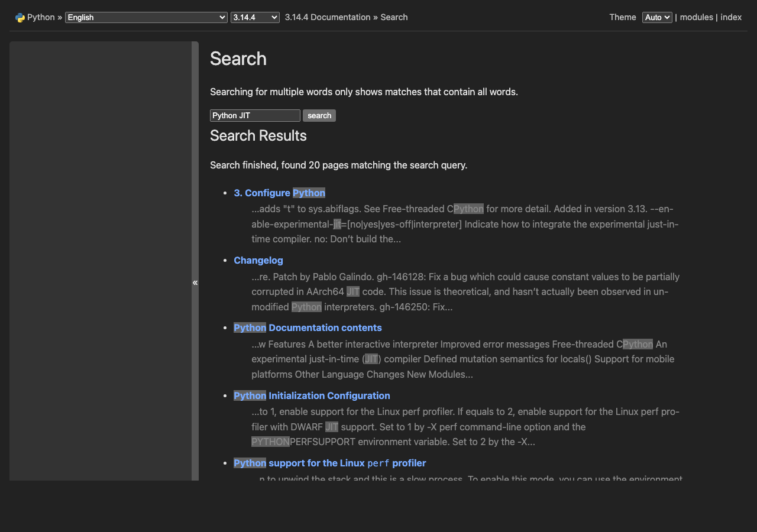This screenshot has height=532, width=757.
Task: Collapse the sidebar with the chevron control
Action: (x=195, y=283)
